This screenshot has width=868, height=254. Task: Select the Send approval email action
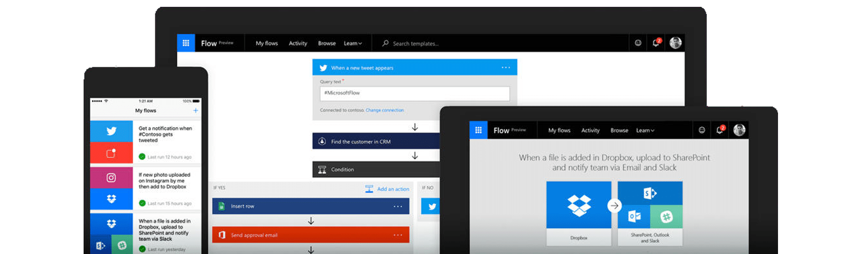pos(311,235)
